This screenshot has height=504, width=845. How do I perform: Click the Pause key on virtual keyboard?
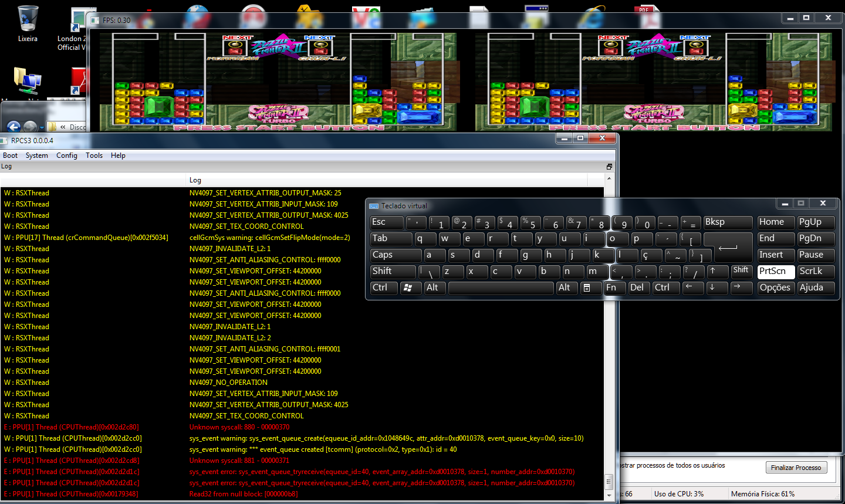click(x=816, y=255)
